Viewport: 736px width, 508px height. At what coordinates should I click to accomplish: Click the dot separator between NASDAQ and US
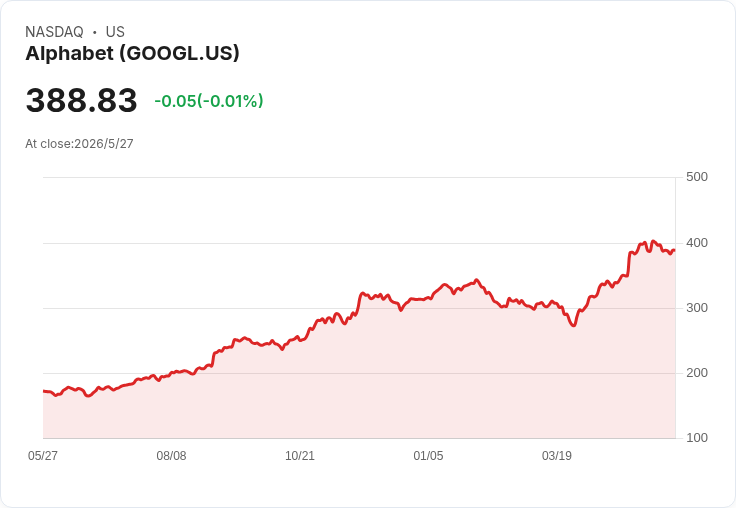(95, 32)
